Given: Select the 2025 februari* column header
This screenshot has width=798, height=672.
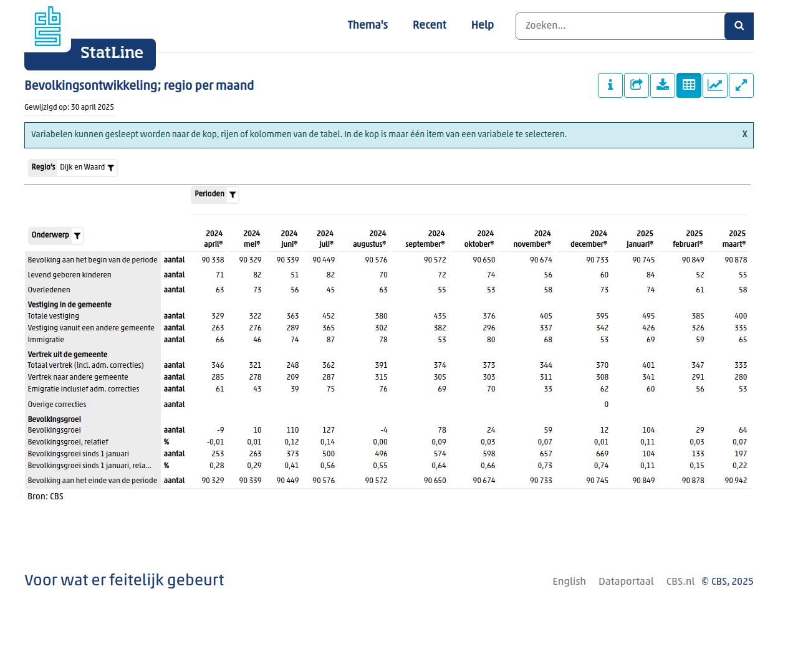Looking at the screenshot, I should click(688, 239).
